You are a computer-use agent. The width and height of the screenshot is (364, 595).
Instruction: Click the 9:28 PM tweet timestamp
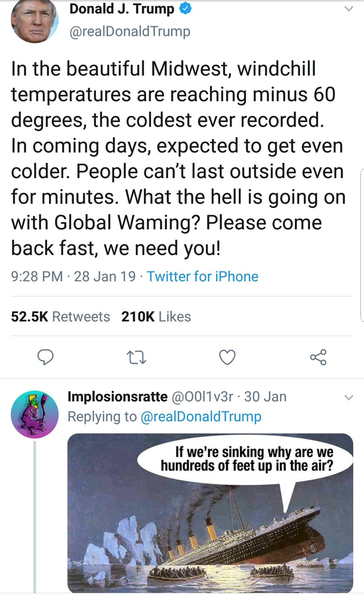[37, 276]
